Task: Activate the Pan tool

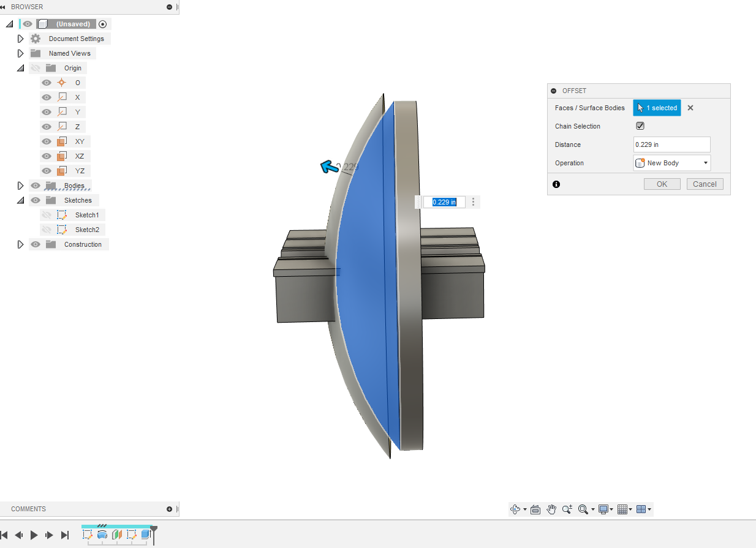Action: click(x=551, y=509)
